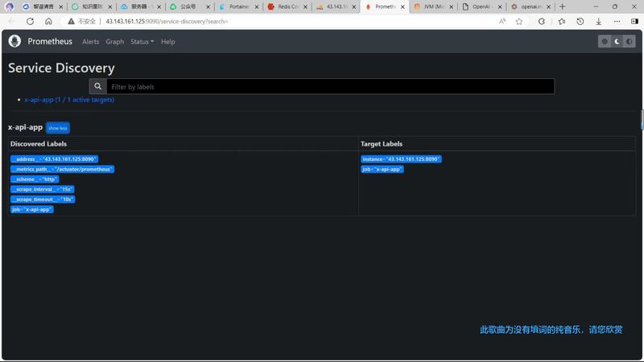Click the __scheme__ http label
The height and width of the screenshot is (362, 644).
(x=35, y=179)
